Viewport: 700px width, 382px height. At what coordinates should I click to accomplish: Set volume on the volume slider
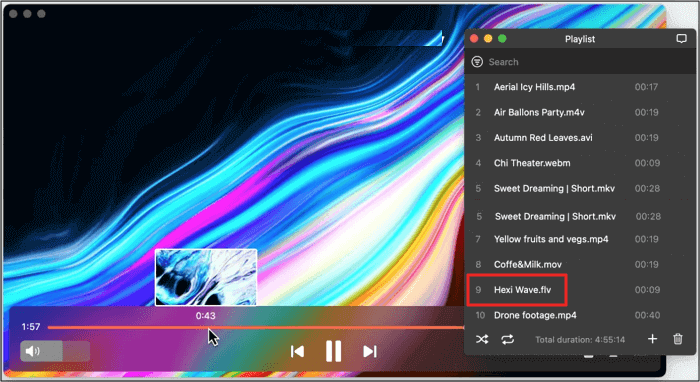click(x=55, y=351)
